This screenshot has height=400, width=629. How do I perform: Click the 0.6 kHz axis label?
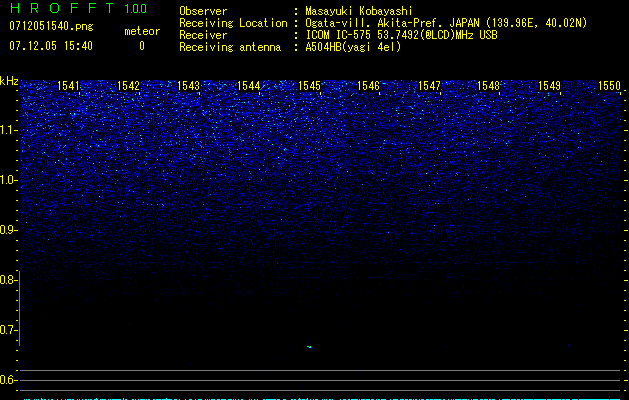tap(8, 380)
